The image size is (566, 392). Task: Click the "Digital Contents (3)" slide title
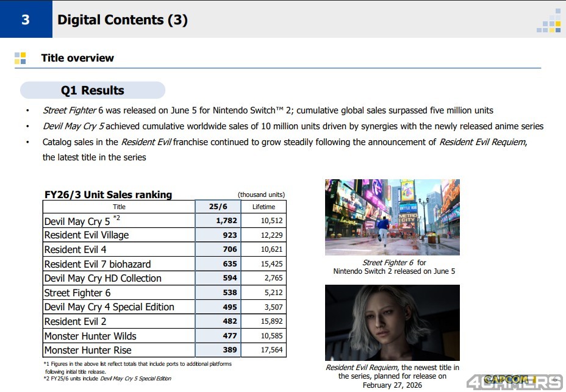click(x=123, y=20)
